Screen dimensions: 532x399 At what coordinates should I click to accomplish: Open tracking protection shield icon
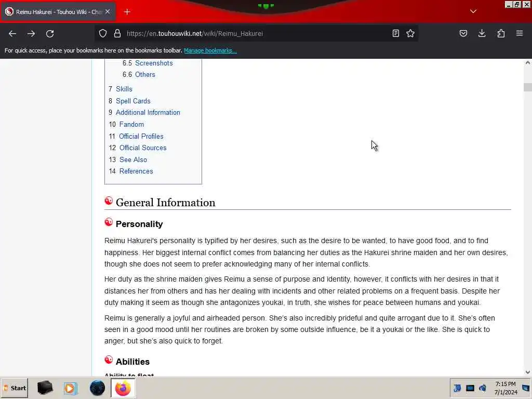coord(103,33)
